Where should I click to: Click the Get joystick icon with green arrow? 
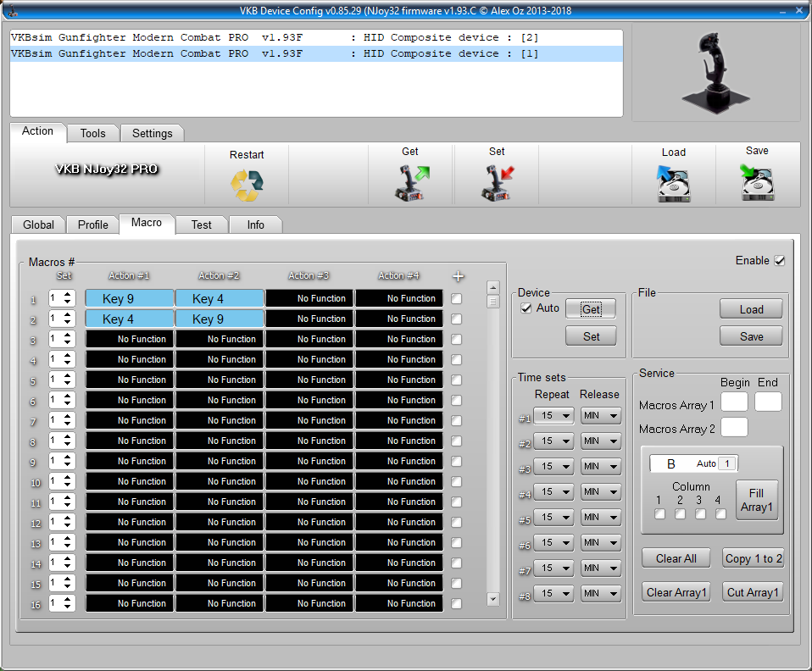pyautogui.click(x=411, y=182)
